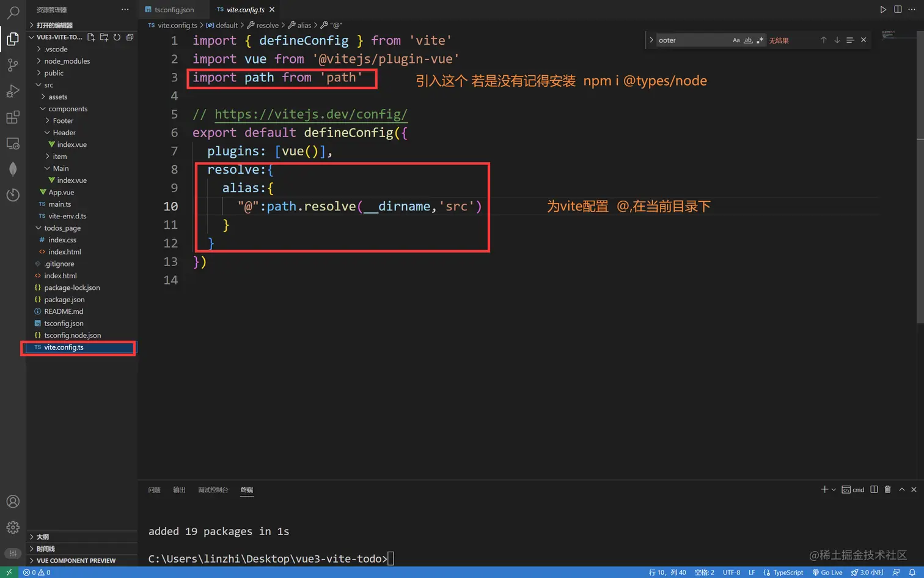The width and height of the screenshot is (924, 578).
Task: Open editor more actions menu
Action: (912, 9)
